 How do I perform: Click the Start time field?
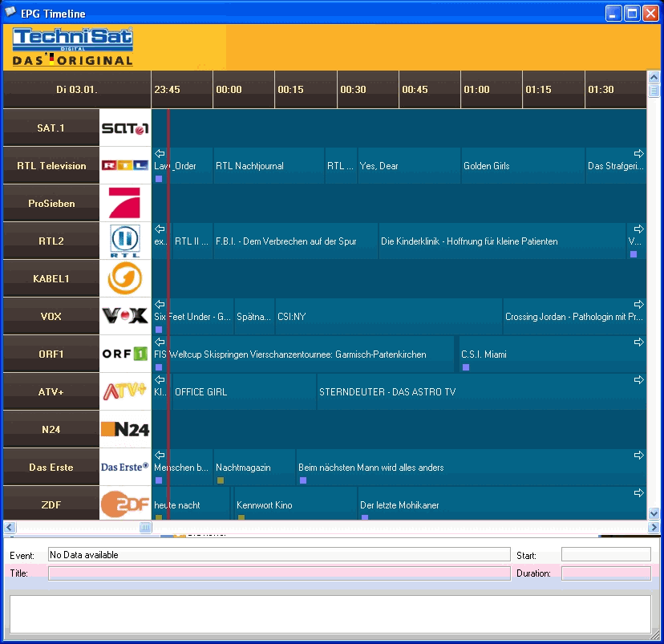pos(606,555)
